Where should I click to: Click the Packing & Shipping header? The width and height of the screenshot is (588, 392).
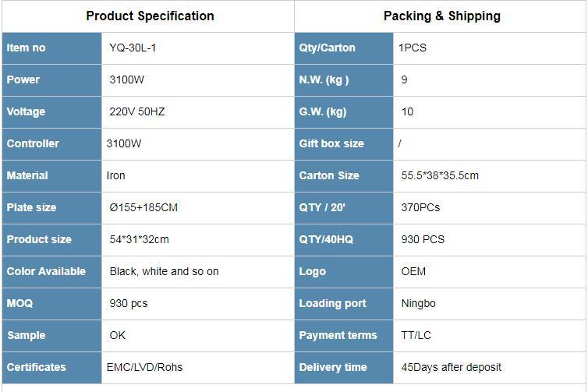(x=441, y=16)
